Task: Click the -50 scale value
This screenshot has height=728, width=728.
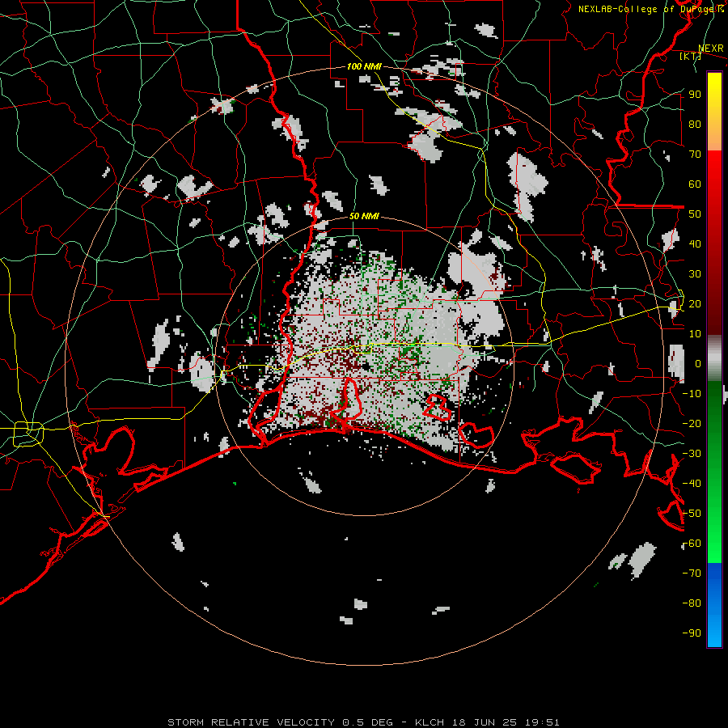Action: click(692, 514)
